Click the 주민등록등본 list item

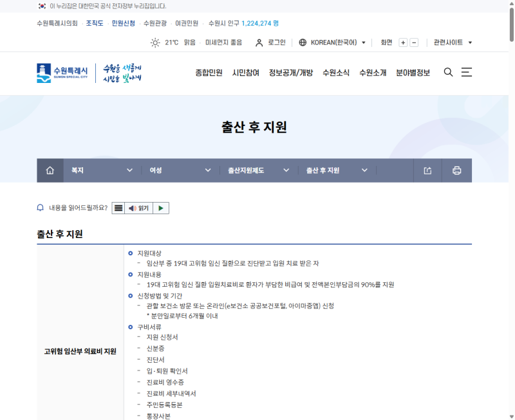click(164, 405)
